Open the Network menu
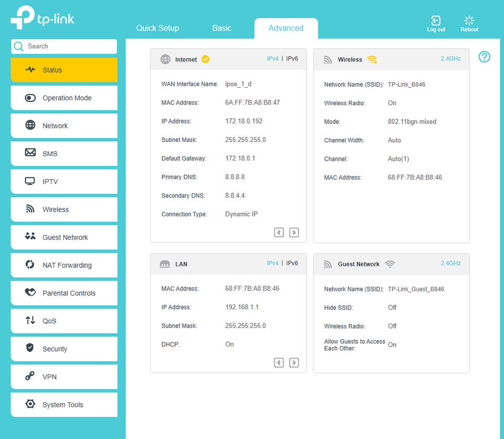504x439 pixels. pyautogui.click(x=64, y=126)
